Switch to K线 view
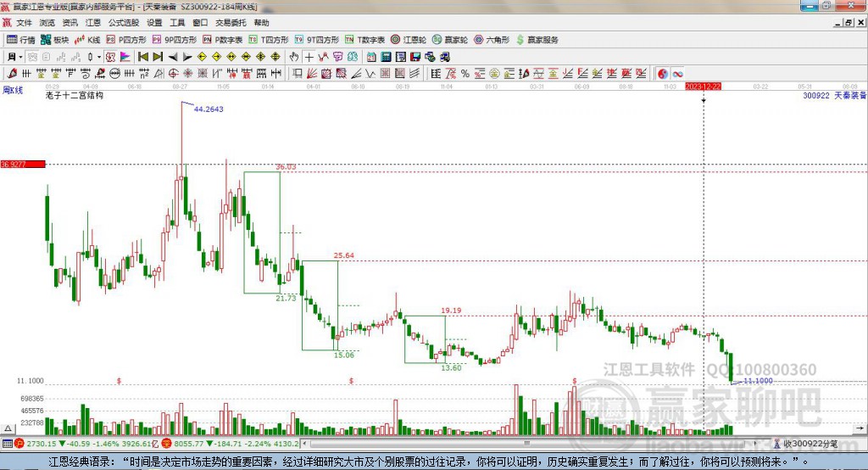Screen dimensions: 868x470 87,40
